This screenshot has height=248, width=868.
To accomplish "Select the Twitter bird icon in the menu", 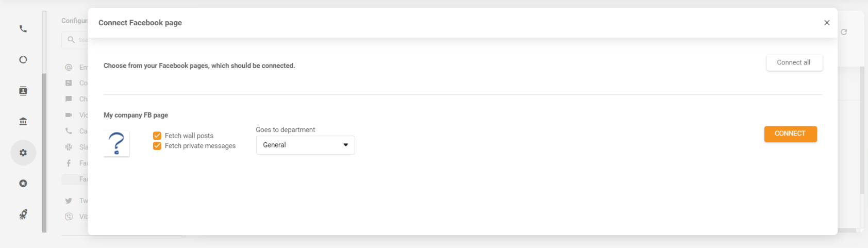I will (69, 201).
